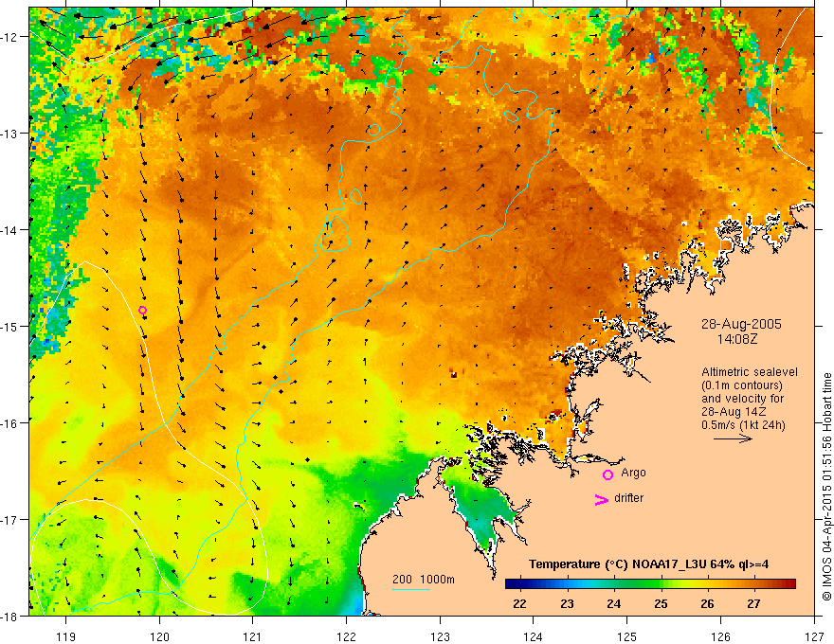Click the 'Altimetric sealevel' text
Image resolution: width=834 pixels, height=644 pixels.
749,372
